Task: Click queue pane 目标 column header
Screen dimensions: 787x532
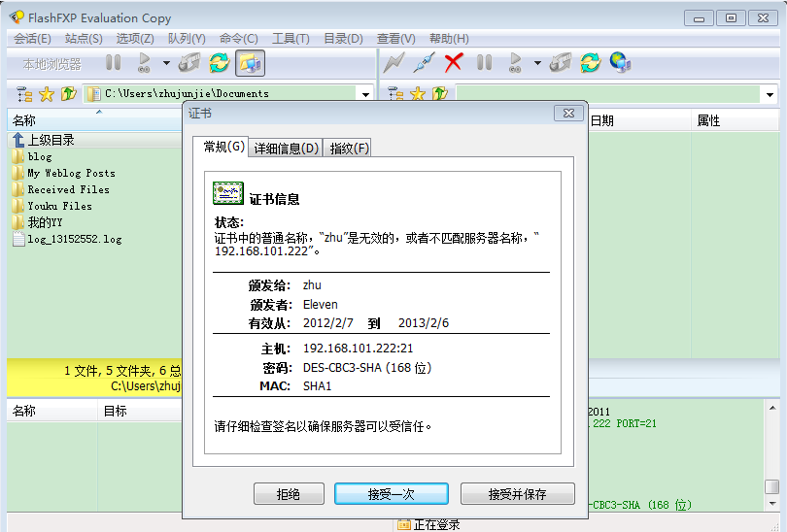Action: click(139, 412)
